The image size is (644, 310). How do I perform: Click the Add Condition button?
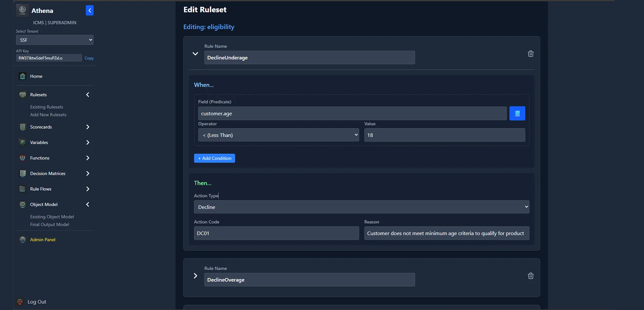click(214, 158)
